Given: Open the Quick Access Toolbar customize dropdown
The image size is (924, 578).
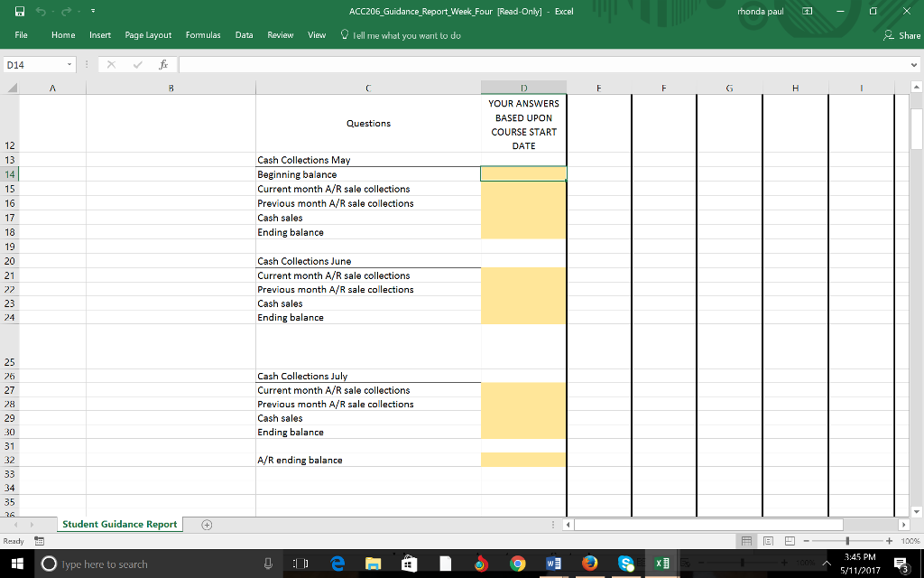Looking at the screenshot, I should 92,12.
